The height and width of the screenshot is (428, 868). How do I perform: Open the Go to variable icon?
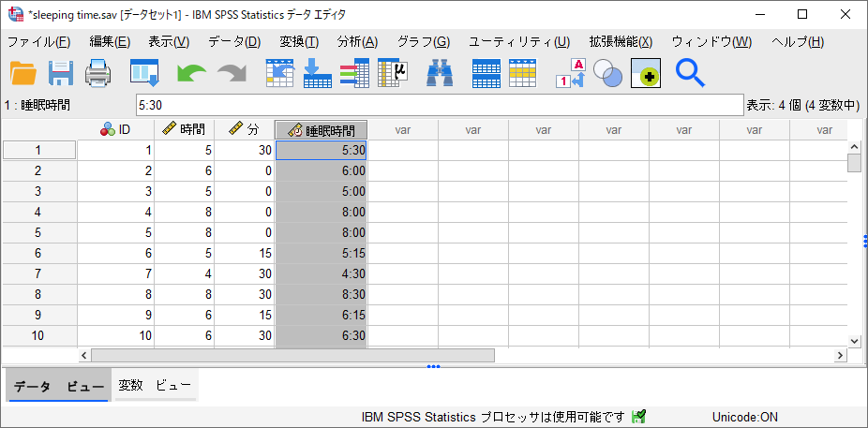(x=317, y=73)
